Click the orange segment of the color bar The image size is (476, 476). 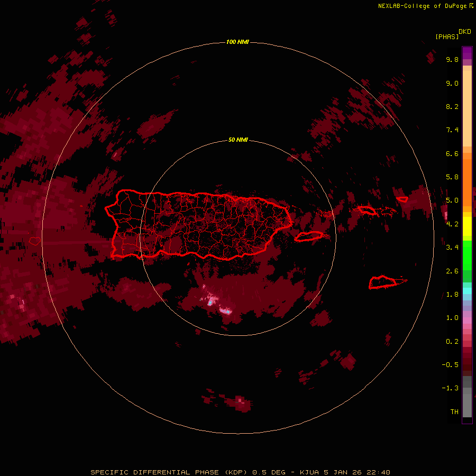tap(467, 182)
